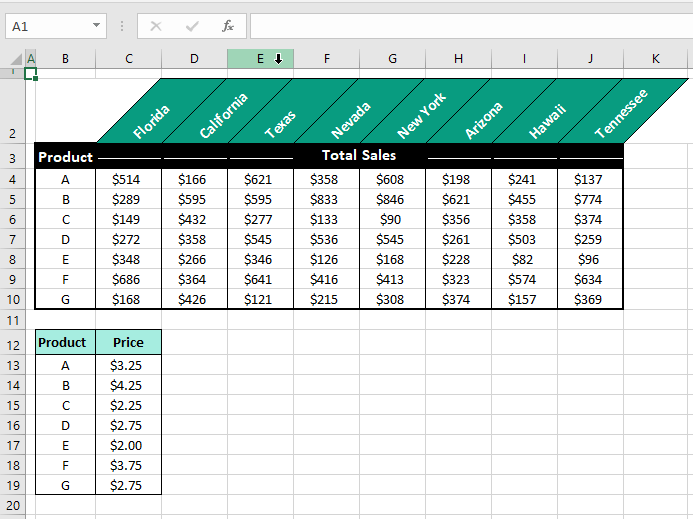This screenshot has height=519, width=693.
Task: Select the cell with $137
Action: pyautogui.click(x=590, y=179)
